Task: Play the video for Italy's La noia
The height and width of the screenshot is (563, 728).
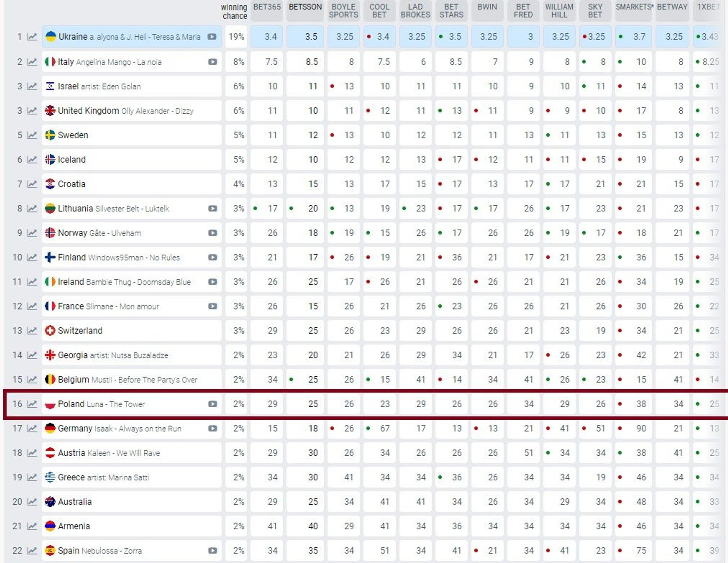Action: coord(213,62)
